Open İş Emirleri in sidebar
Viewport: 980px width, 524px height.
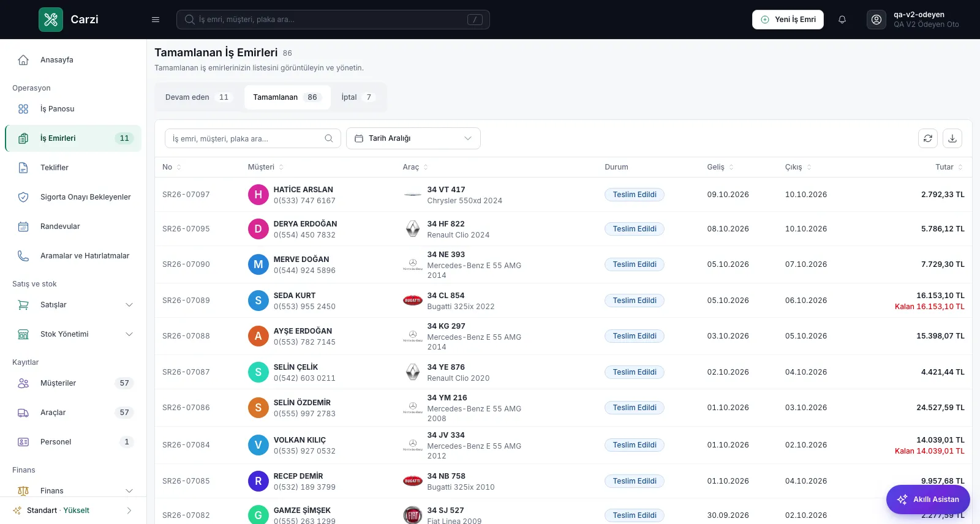(x=73, y=138)
